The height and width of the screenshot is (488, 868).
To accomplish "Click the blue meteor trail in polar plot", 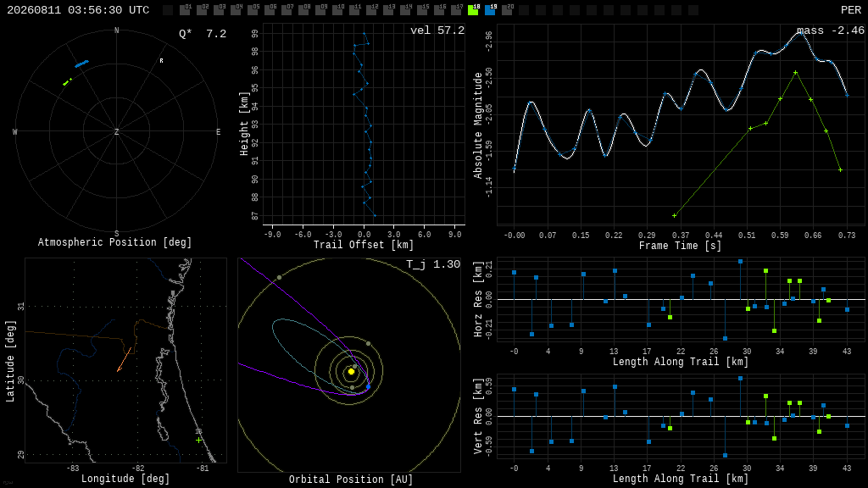I will pyautogui.click(x=82, y=64).
